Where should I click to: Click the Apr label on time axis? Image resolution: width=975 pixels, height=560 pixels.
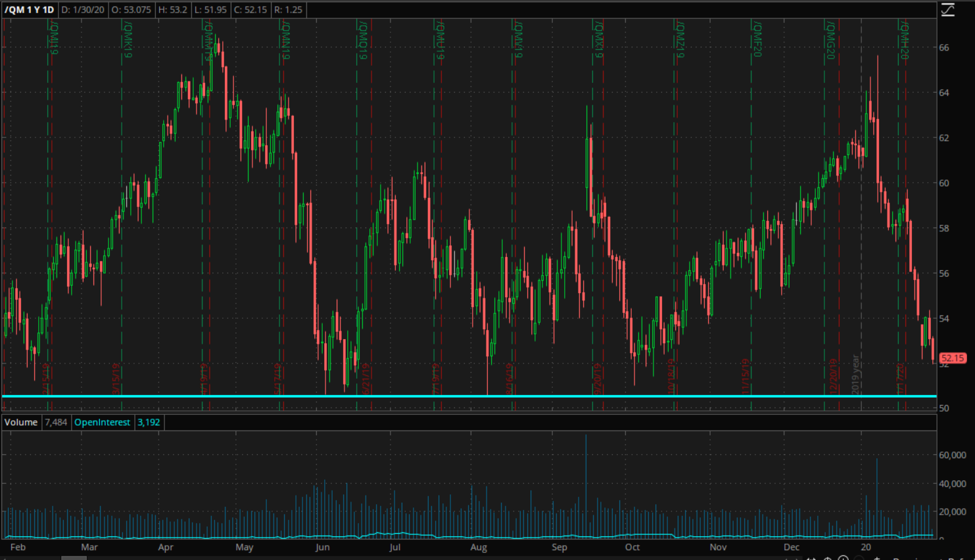click(x=166, y=547)
